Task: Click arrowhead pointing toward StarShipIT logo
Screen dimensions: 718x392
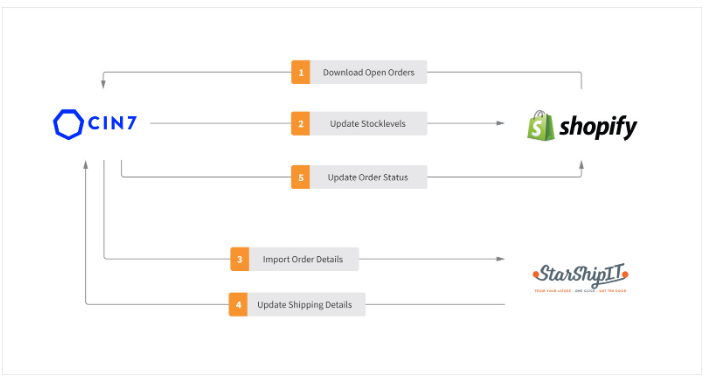Action: [x=500, y=259]
